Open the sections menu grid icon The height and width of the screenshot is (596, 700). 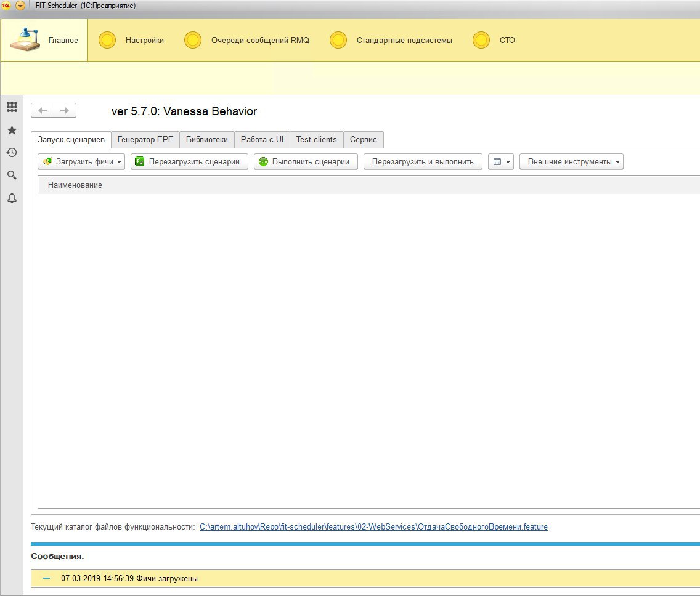(12, 107)
